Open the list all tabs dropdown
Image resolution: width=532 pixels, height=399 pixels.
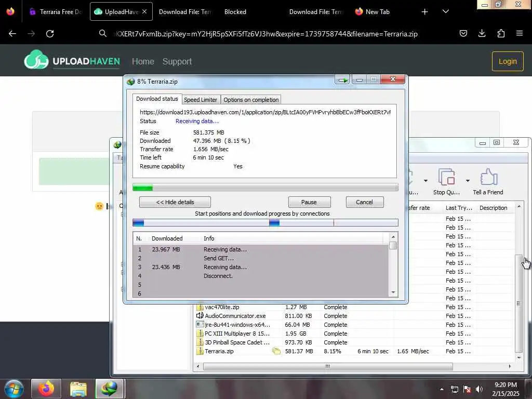coord(445,11)
